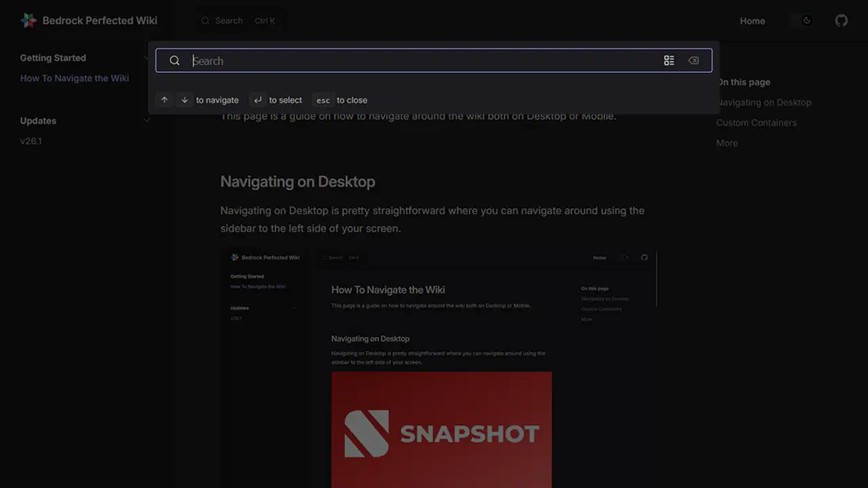Open the header Search Ctrl K button
This screenshot has width=868, height=488.
click(x=239, y=21)
